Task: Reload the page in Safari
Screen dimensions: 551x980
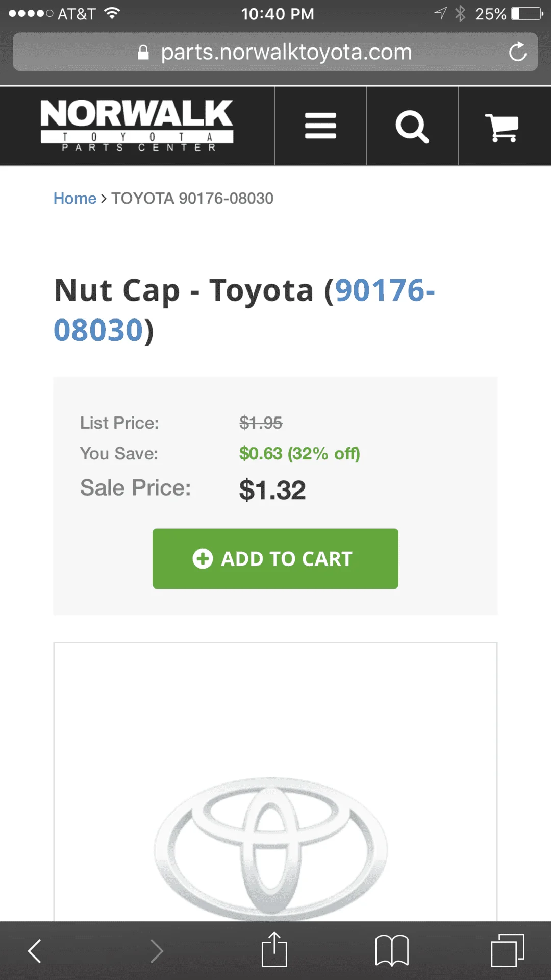Action: pyautogui.click(x=517, y=52)
